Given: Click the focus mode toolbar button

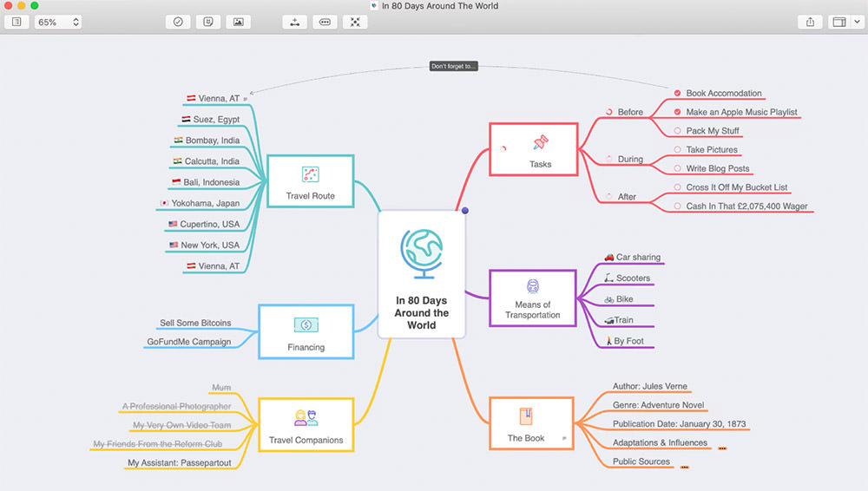Looking at the screenshot, I should click(x=355, y=23).
